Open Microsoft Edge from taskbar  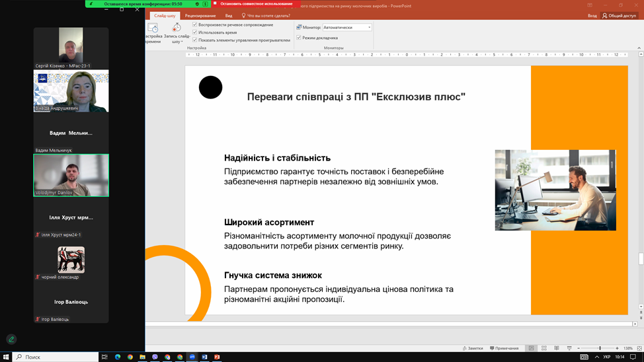(x=118, y=357)
